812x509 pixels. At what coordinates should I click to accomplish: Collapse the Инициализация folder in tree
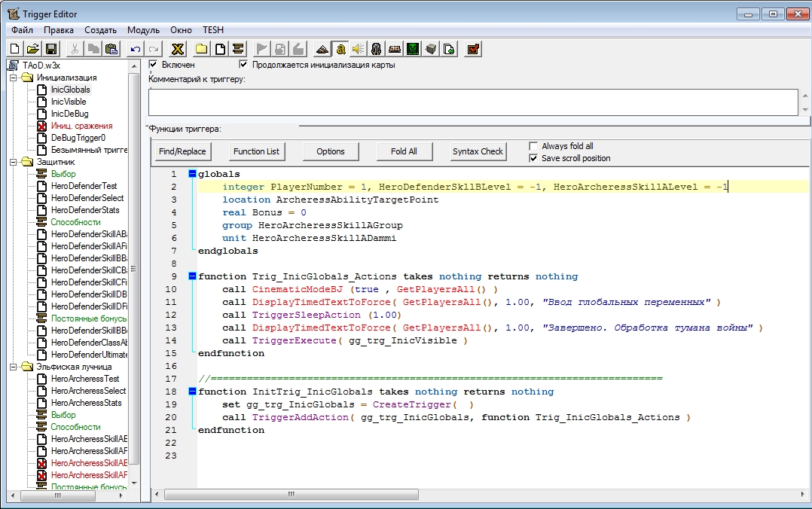(x=14, y=78)
